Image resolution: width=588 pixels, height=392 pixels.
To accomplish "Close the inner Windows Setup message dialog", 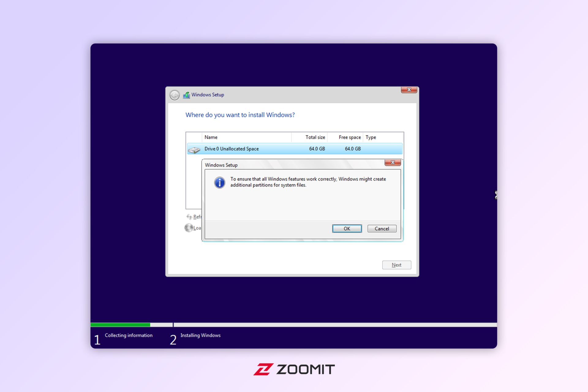I will [393, 162].
